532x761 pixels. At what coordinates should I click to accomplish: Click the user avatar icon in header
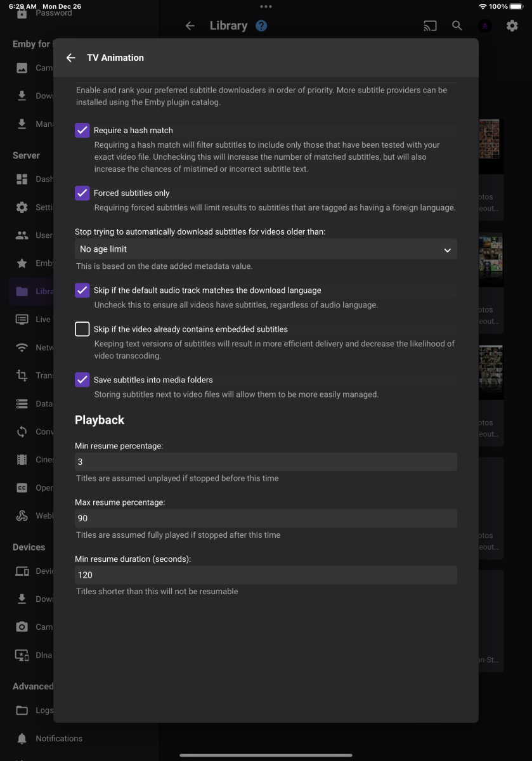(484, 26)
